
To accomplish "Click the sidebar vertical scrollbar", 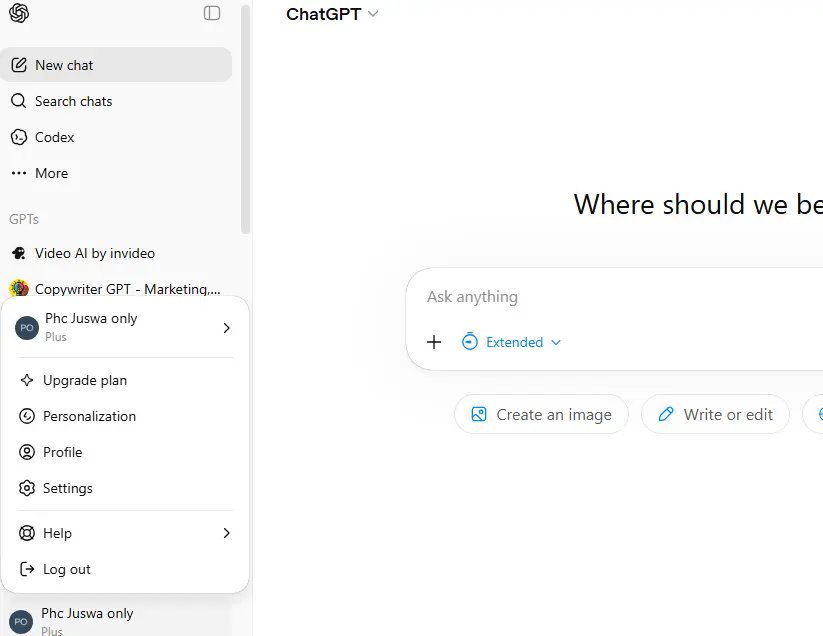I will click(245, 120).
